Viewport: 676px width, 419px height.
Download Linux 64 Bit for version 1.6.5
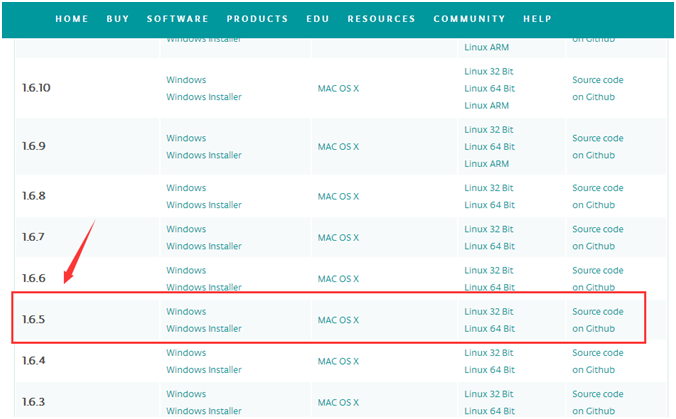490,328
